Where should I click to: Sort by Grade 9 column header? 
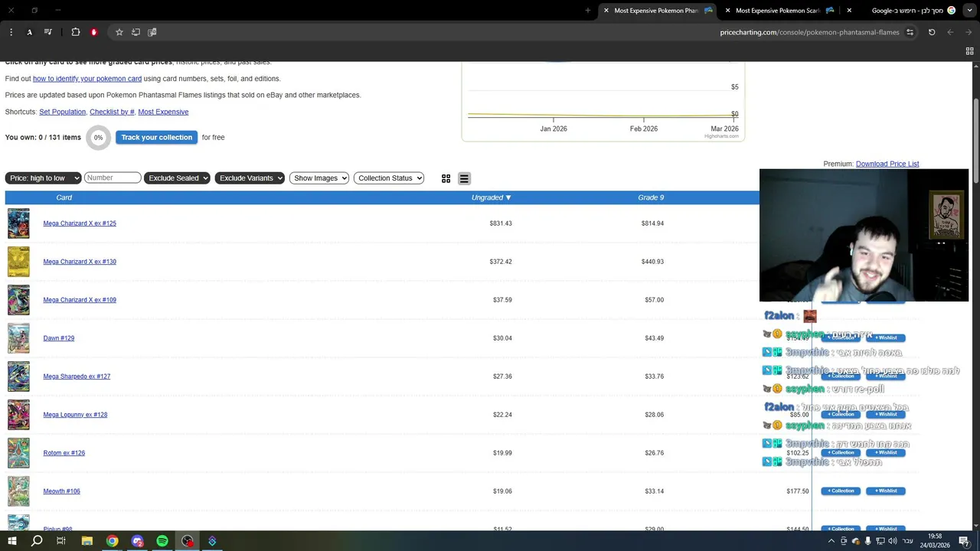point(651,197)
